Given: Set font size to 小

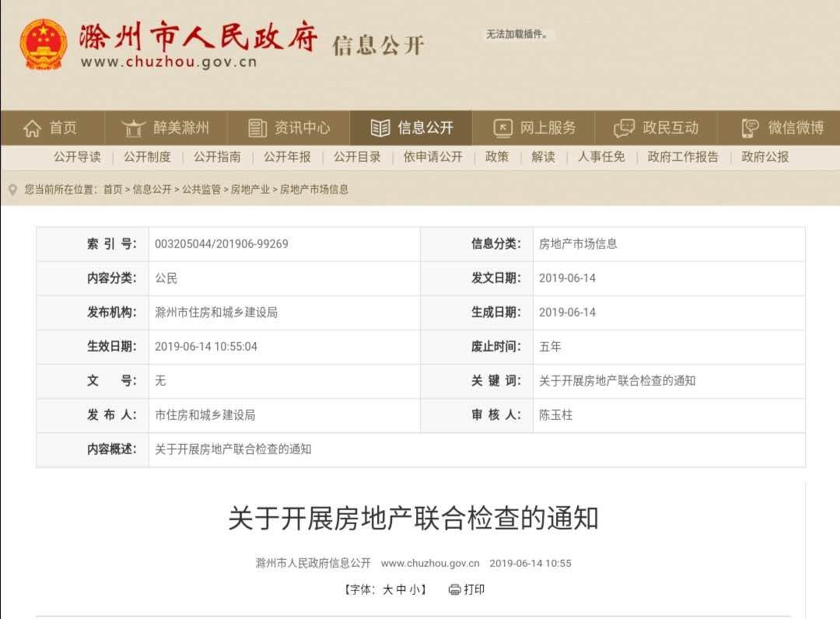Looking at the screenshot, I should [415, 589].
